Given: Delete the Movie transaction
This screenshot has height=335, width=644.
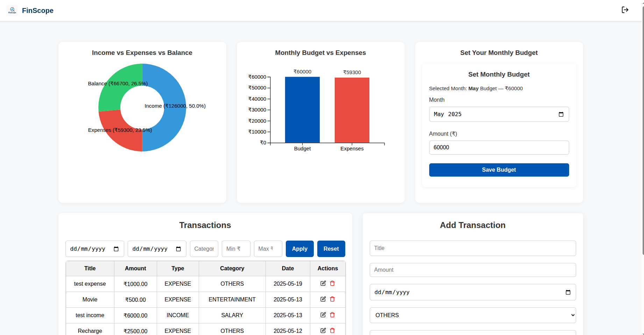Looking at the screenshot, I should click(x=332, y=299).
